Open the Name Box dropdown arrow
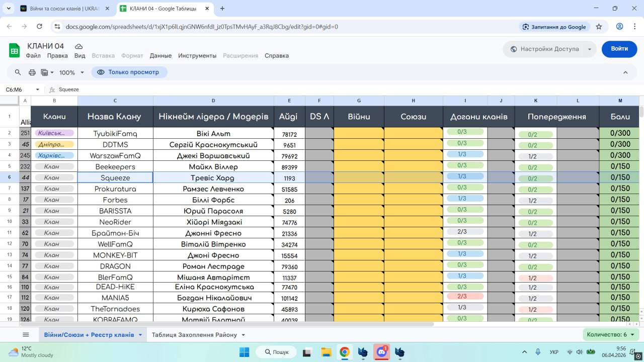Image resolution: width=644 pixels, height=362 pixels. click(x=37, y=89)
